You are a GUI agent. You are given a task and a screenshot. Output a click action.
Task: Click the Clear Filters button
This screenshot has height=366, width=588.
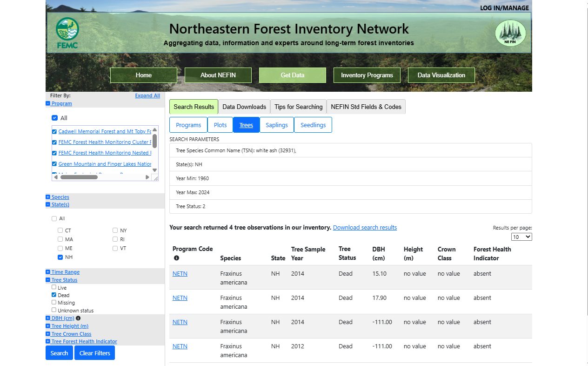tap(94, 352)
